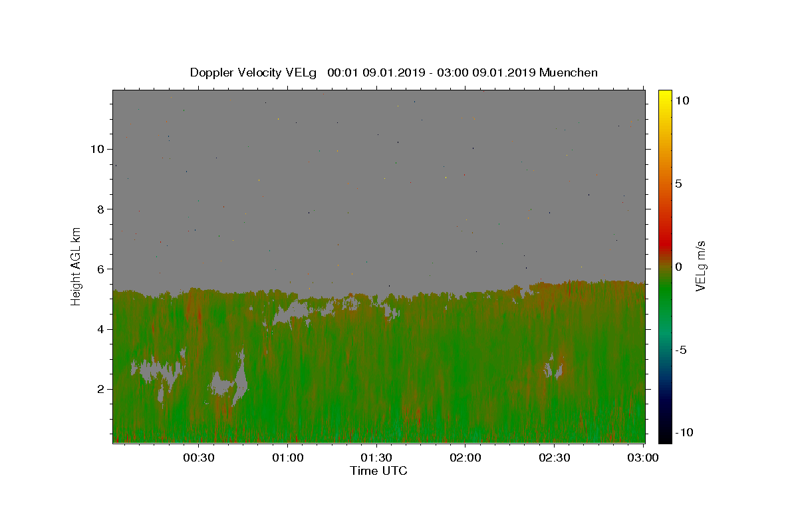Click the height tick label 8

pos(101,209)
